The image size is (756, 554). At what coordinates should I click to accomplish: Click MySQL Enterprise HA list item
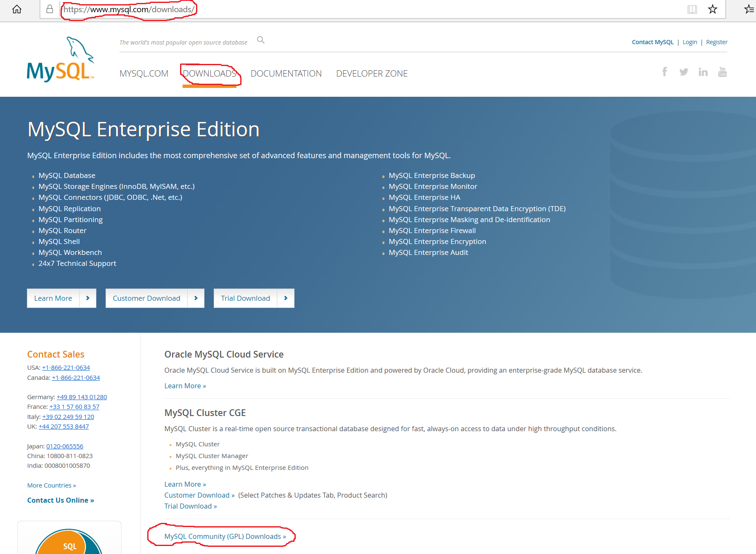point(424,197)
